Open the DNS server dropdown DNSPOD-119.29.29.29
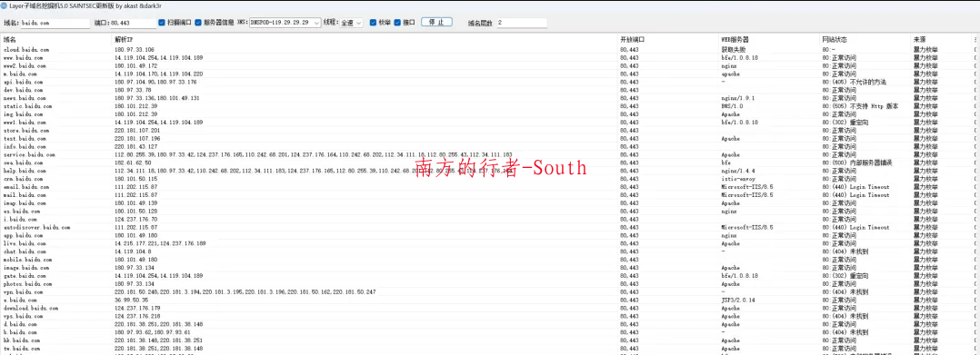 tap(285, 23)
